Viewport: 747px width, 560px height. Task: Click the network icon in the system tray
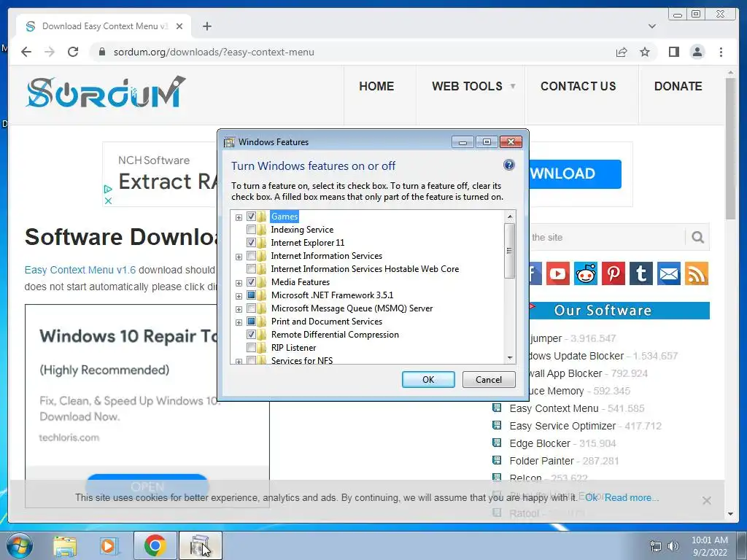coord(656,546)
